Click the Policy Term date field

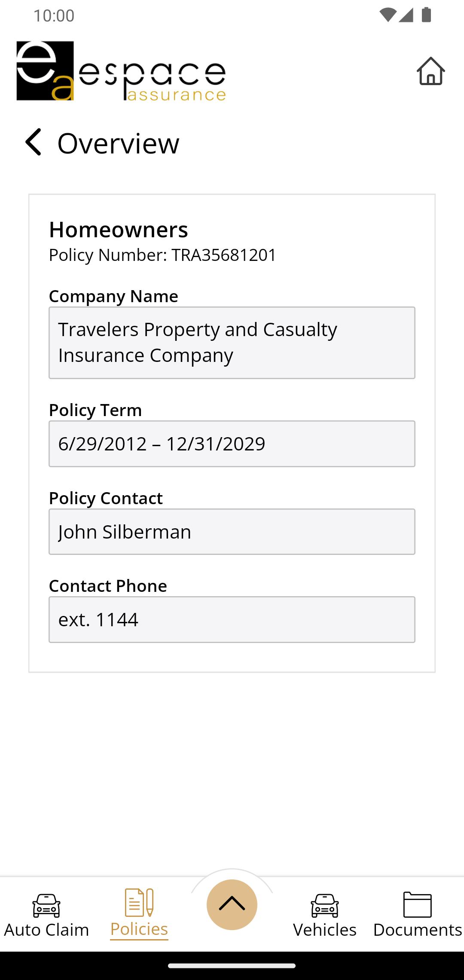(x=232, y=444)
